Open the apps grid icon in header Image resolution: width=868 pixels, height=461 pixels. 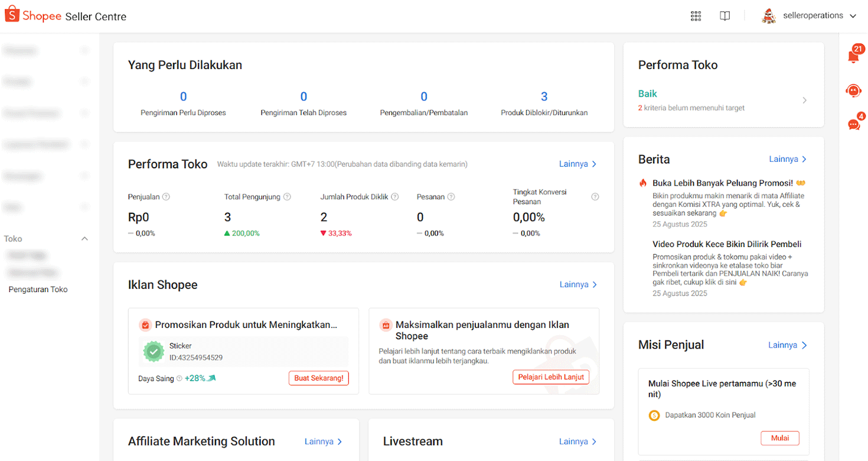click(x=696, y=16)
